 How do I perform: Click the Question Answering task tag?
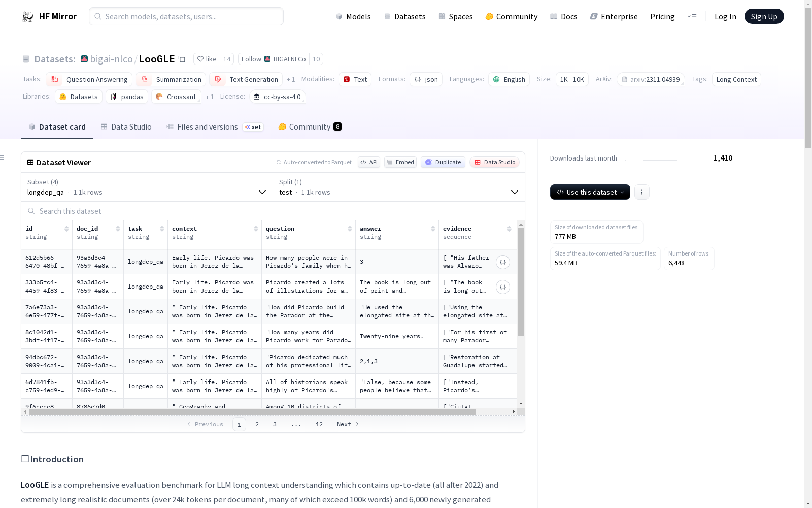[x=89, y=79]
